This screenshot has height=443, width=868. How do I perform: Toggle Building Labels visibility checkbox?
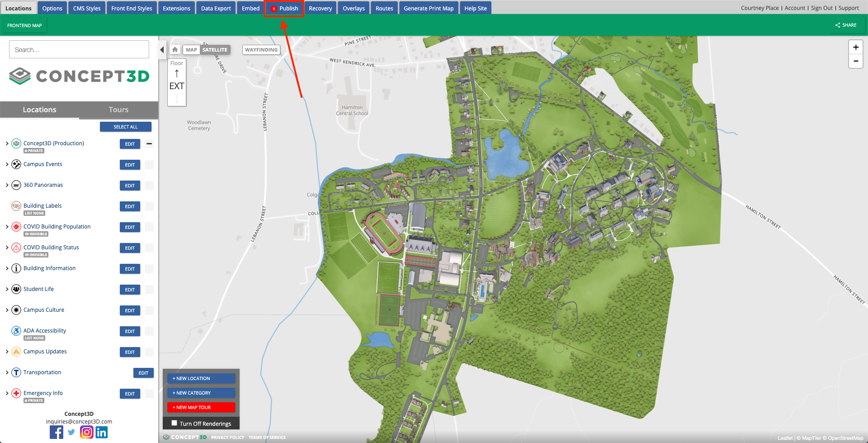(x=149, y=206)
